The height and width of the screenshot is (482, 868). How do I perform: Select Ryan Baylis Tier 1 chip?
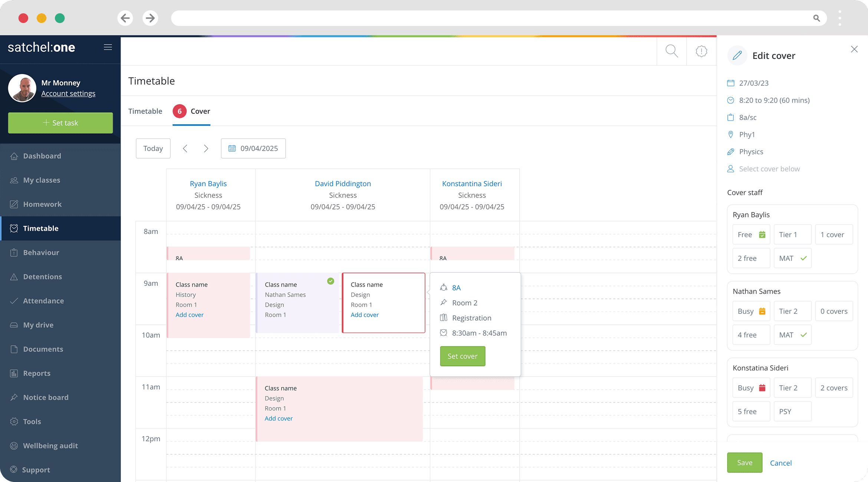793,235
